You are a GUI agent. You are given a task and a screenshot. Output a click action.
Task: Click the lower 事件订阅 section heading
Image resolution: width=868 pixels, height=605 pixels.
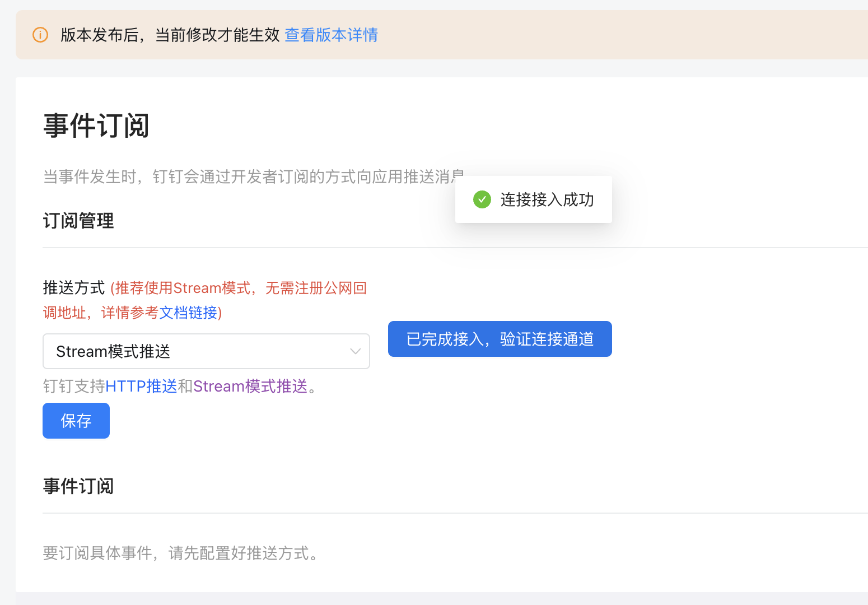(x=78, y=486)
